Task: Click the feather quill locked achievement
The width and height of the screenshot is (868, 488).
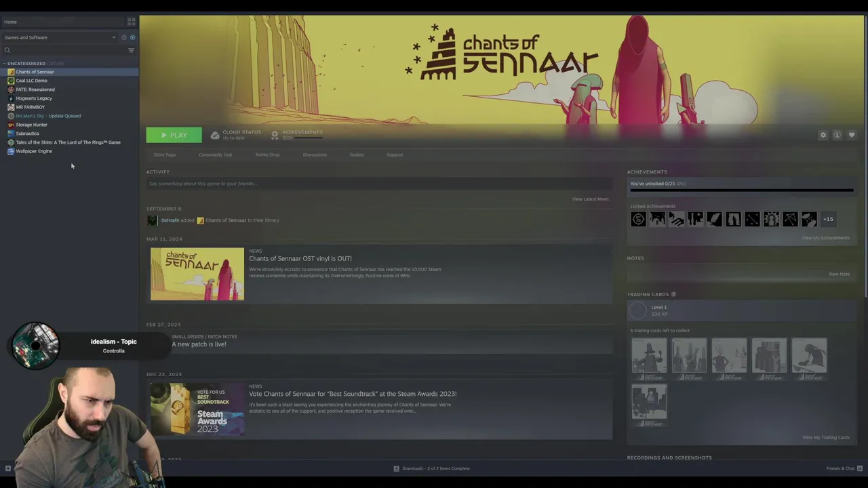Action: coord(714,219)
